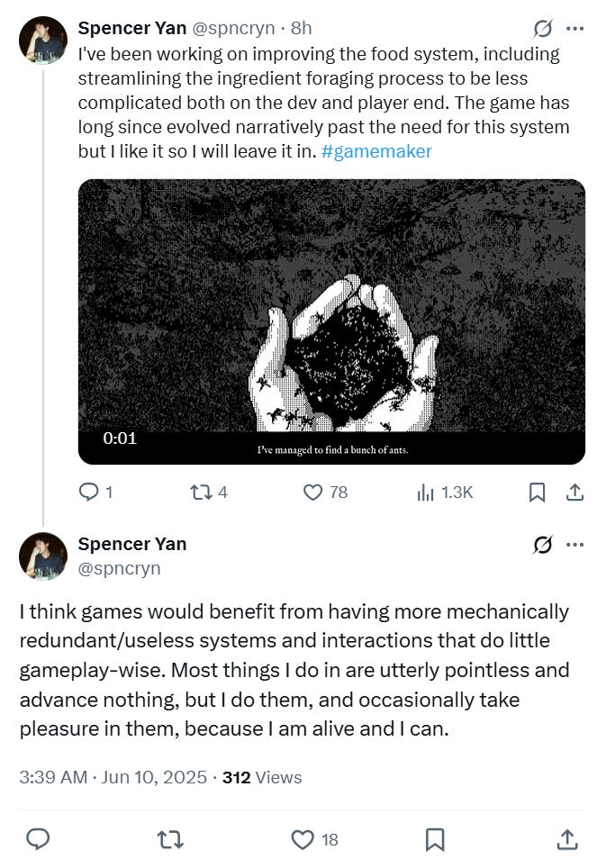Open Spencer Yan's profile from top tweet name
This screenshot has width=606, height=868.
click(131, 29)
